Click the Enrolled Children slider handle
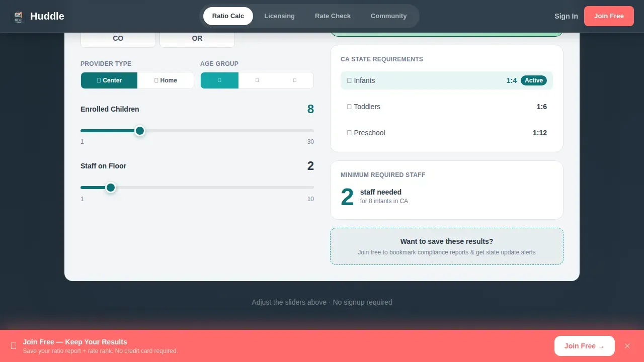 tap(140, 131)
